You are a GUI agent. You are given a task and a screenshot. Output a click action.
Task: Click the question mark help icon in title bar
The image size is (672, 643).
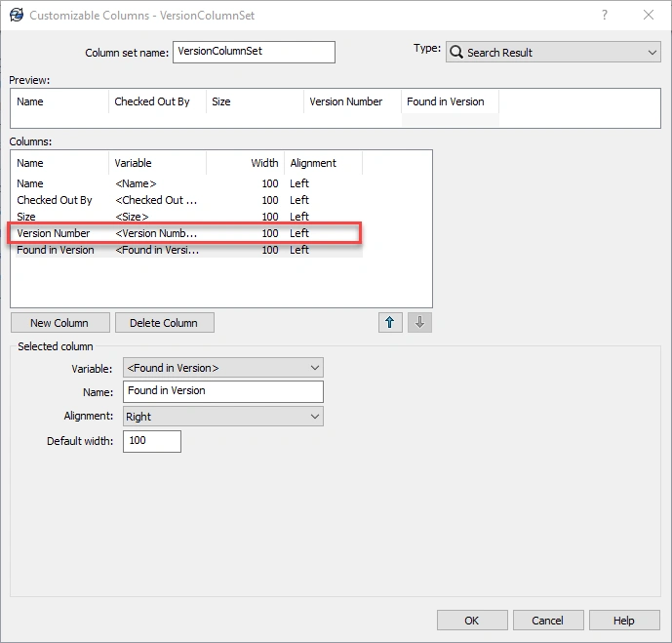pyautogui.click(x=605, y=15)
